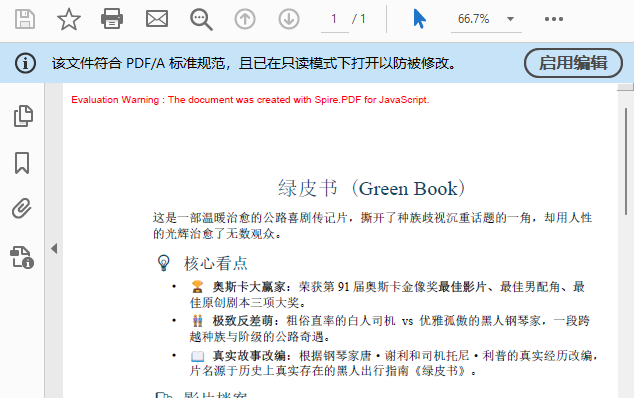Viewport: 634px width, 398px height.
Task: Open standards information panel icon
Action: pos(22,258)
